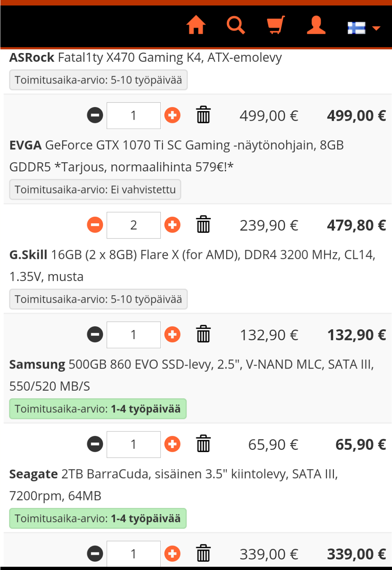Increase G.Skill 16GB memory quantity

(x=172, y=335)
